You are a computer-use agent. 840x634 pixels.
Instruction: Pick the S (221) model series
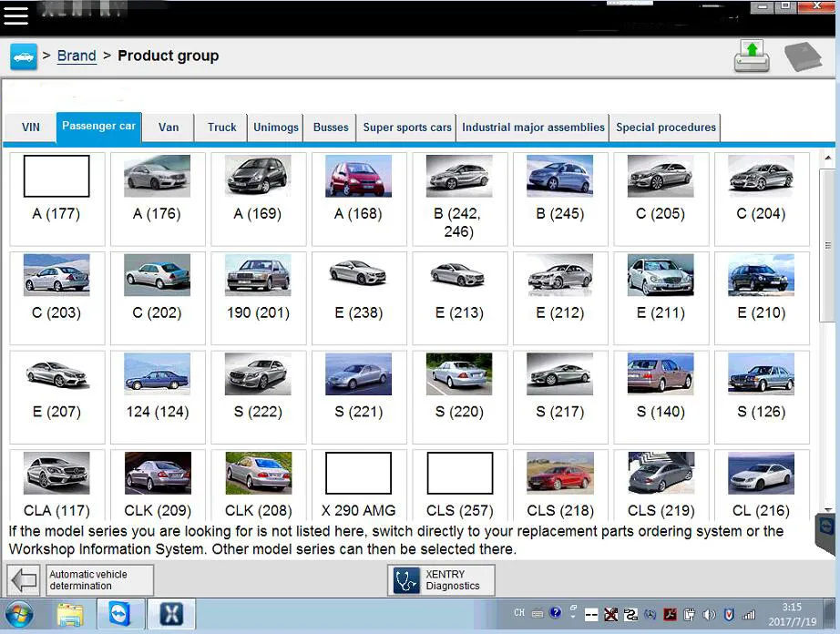pos(359,397)
